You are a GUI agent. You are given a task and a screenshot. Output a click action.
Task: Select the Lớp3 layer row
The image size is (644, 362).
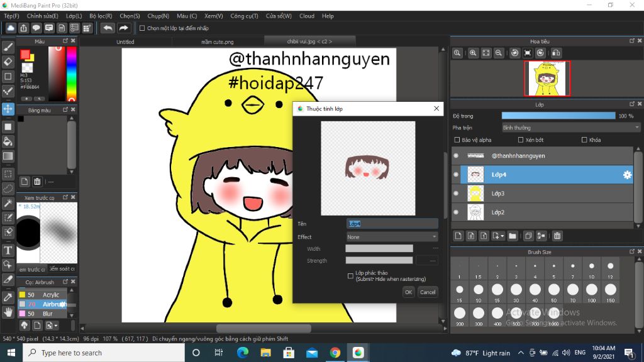[542, 194]
